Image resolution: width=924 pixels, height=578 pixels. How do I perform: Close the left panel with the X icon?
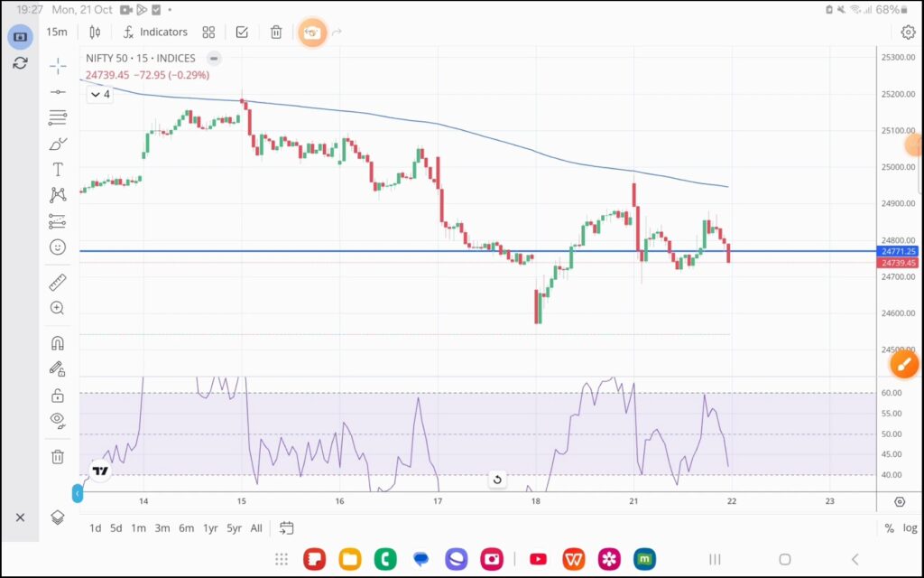pyautogui.click(x=20, y=517)
